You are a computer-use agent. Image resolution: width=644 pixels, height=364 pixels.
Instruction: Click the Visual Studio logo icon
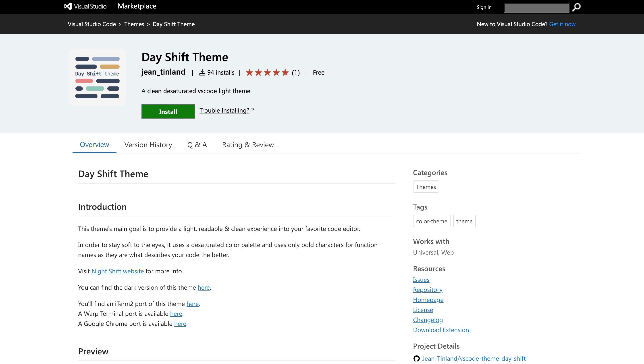[x=68, y=6]
